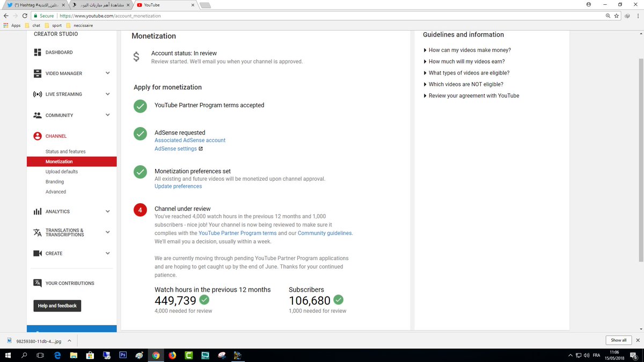Open Status and features page

(65, 152)
